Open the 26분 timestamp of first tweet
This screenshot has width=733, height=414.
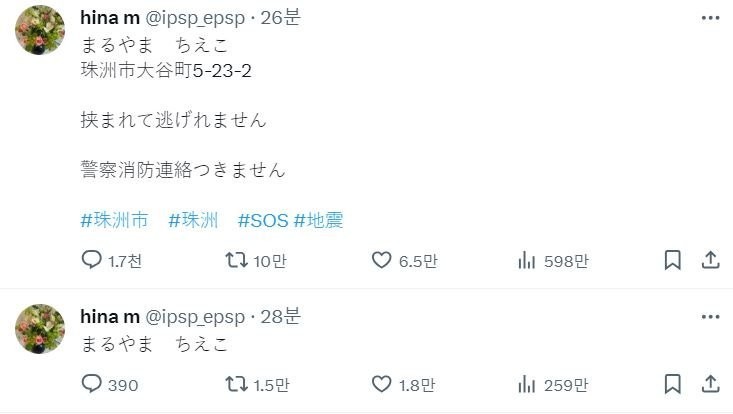pyautogui.click(x=286, y=18)
